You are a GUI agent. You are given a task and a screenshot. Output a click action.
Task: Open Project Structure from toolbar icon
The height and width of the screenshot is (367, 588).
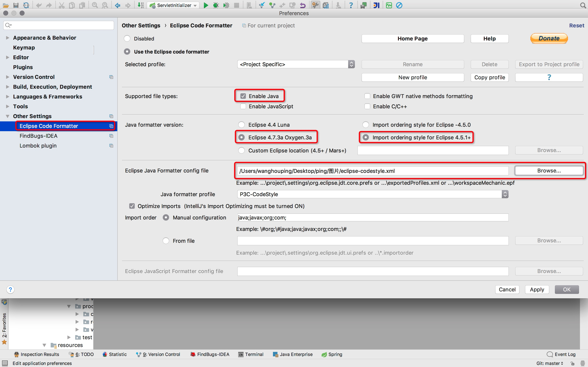click(x=326, y=5)
